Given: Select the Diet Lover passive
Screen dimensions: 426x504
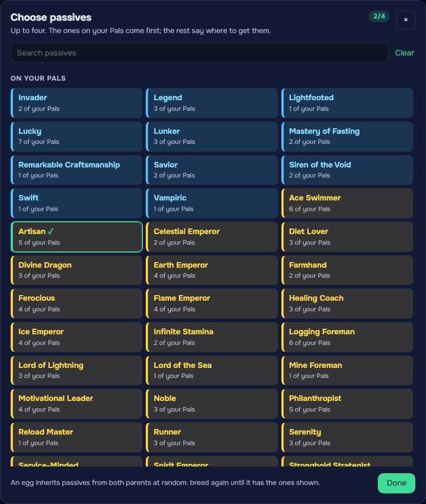Looking at the screenshot, I should click(347, 236).
